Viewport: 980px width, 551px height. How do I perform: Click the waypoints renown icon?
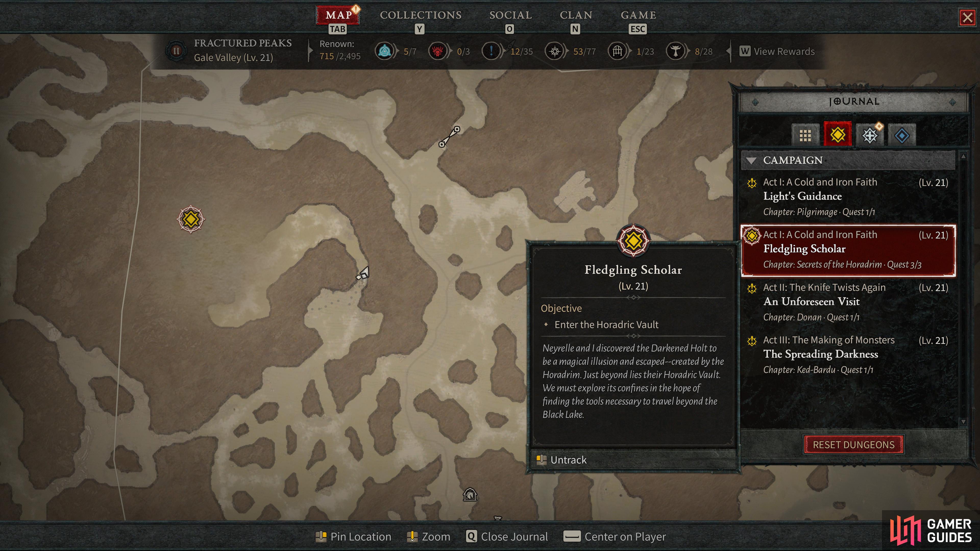tap(385, 51)
